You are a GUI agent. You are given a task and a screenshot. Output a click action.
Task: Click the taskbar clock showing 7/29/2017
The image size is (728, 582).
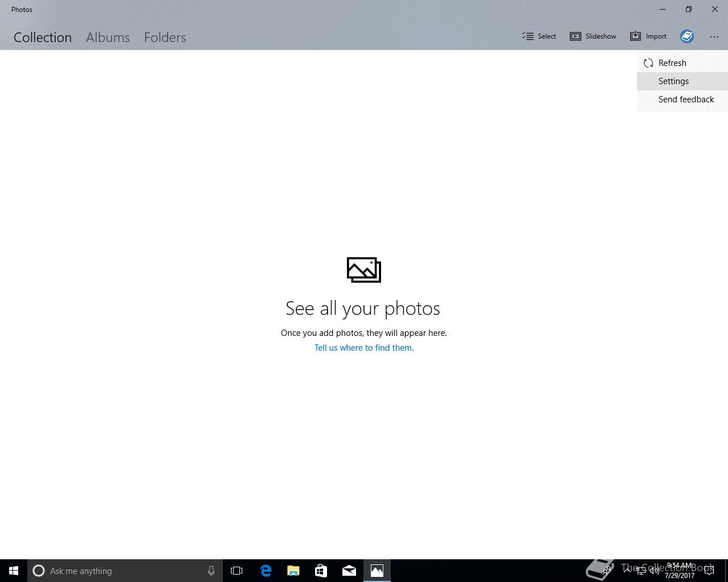pos(680,571)
